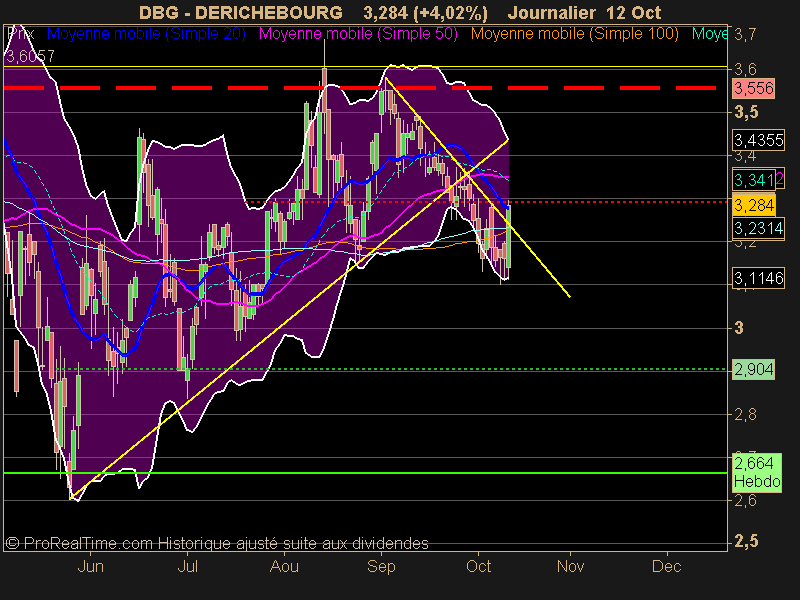This screenshot has height=600, width=800.
Task: Click the 3,2314 price tag
Action: (759, 228)
